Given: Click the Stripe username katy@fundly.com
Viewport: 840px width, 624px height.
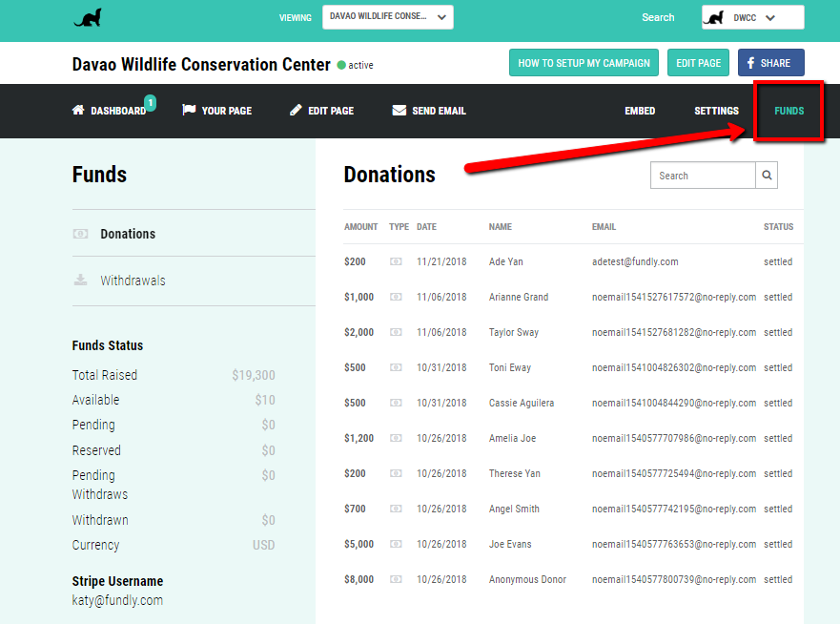Looking at the screenshot, I should coord(117,600).
